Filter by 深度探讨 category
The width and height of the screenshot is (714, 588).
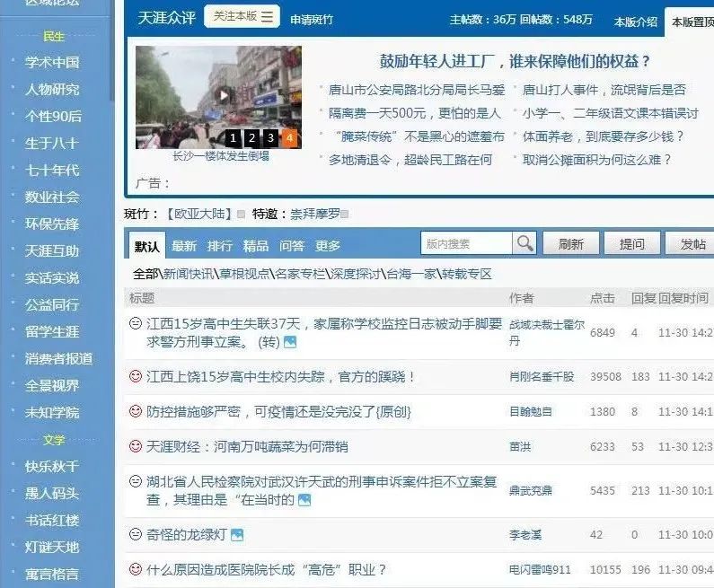pyautogui.click(x=355, y=274)
